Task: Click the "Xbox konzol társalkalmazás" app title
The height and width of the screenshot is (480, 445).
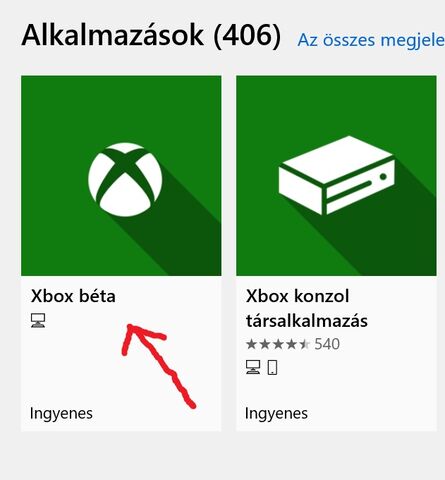Action: (307, 308)
